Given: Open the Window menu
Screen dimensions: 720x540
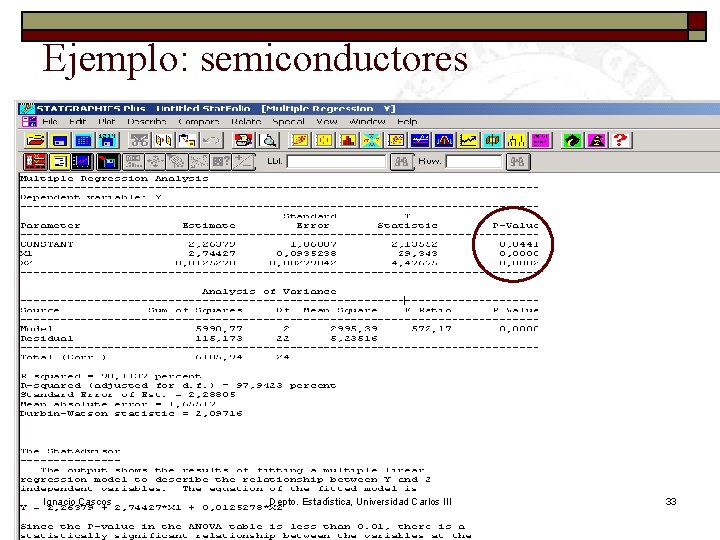Looking at the screenshot, I should coord(367,121).
